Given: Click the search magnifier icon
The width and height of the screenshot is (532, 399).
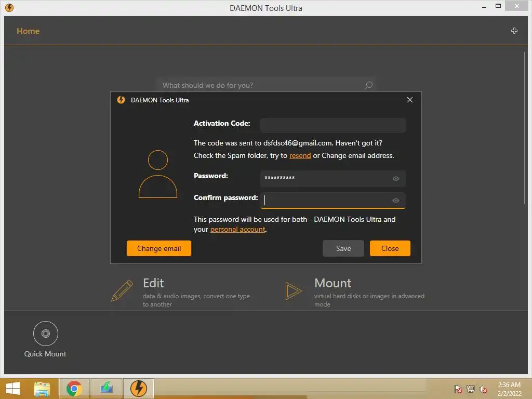Looking at the screenshot, I should [x=368, y=85].
